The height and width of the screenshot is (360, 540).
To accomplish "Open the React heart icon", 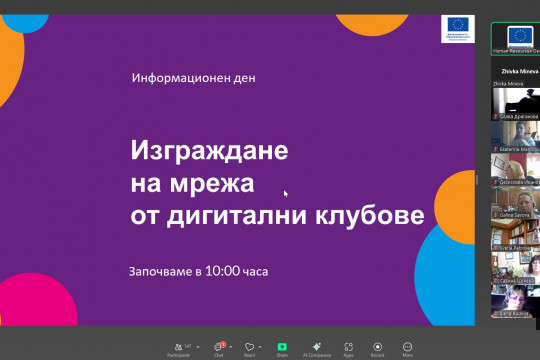I will click(249, 347).
